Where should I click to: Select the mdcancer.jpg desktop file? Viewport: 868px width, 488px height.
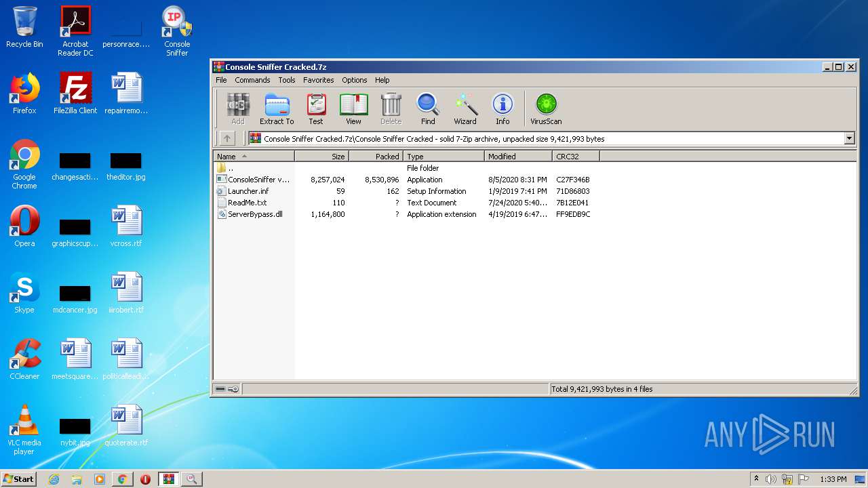point(75,300)
